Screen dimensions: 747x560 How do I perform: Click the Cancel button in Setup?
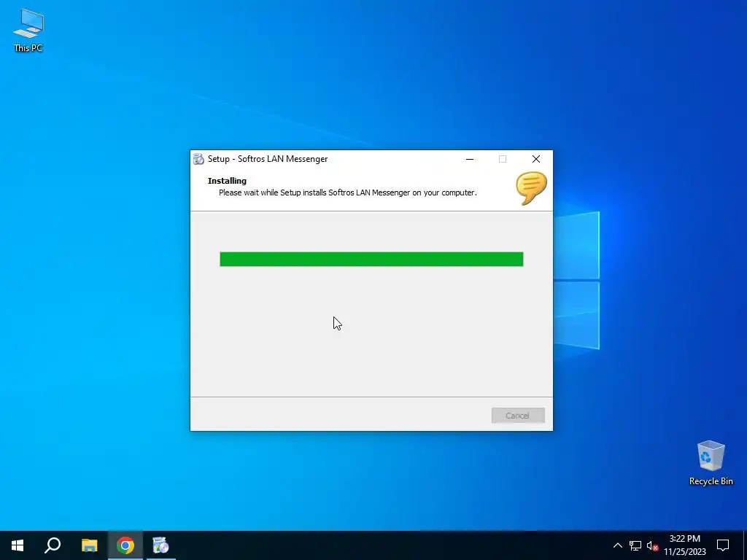click(x=518, y=415)
